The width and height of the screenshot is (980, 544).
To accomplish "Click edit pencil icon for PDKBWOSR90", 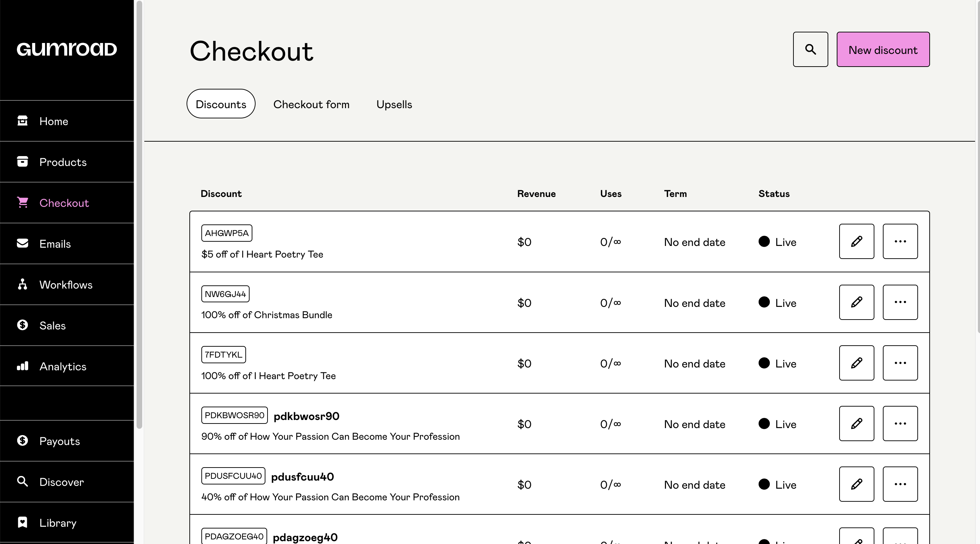I will [x=857, y=424].
